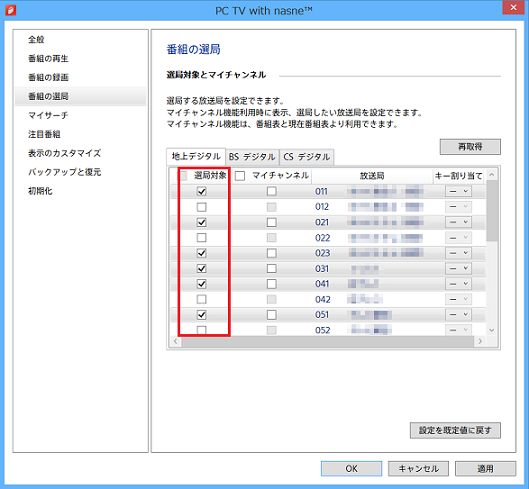
Task: Click 設定を既定値に戻す button
Action: click(455, 430)
